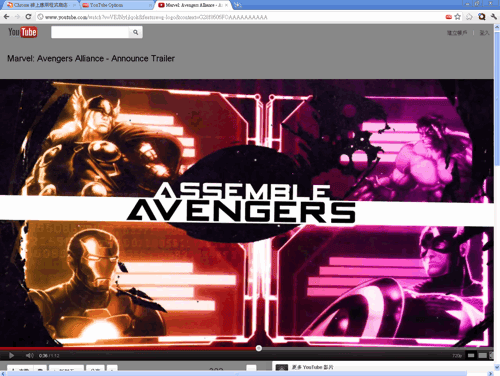
Task: Open a new browser tab
Action: [x=237, y=5]
